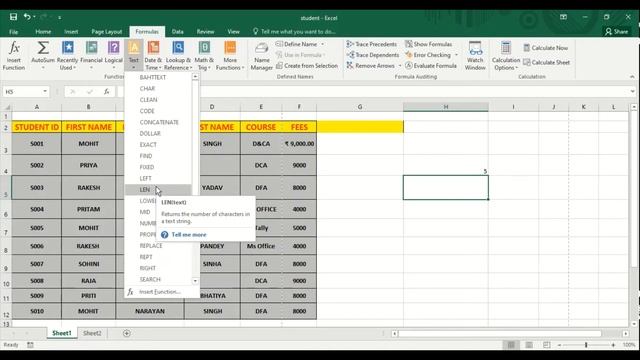Switch to the View tab
640x360 pixels.
233,31
